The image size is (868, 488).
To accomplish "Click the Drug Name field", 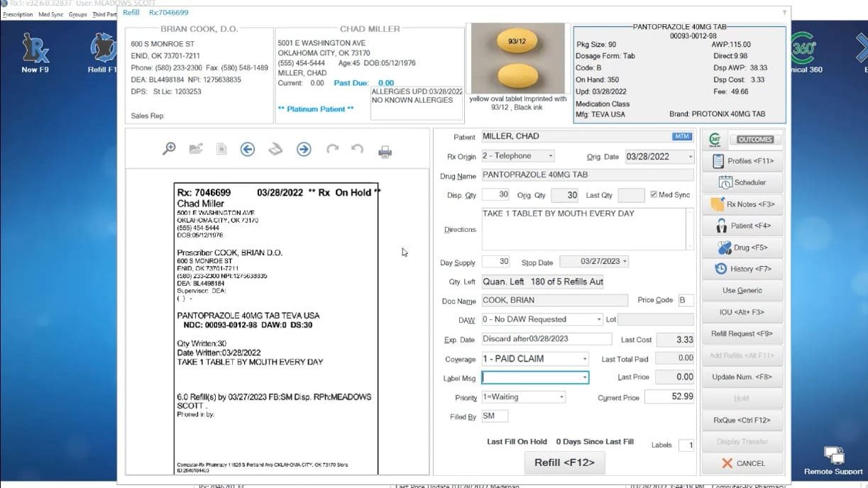I will (x=588, y=175).
